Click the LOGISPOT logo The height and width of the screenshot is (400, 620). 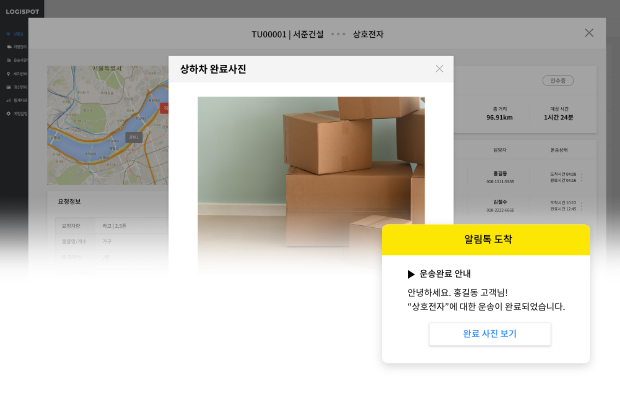(x=21, y=11)
